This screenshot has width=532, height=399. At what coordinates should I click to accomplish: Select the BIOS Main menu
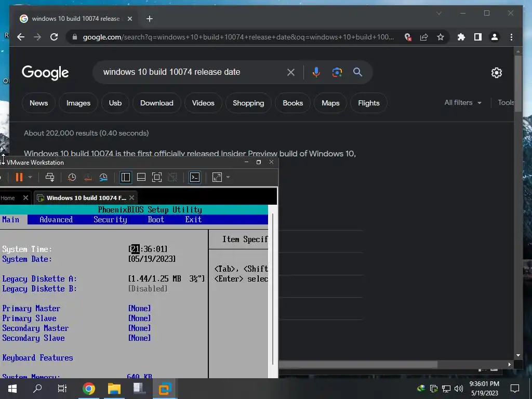(x=10, y=220)
